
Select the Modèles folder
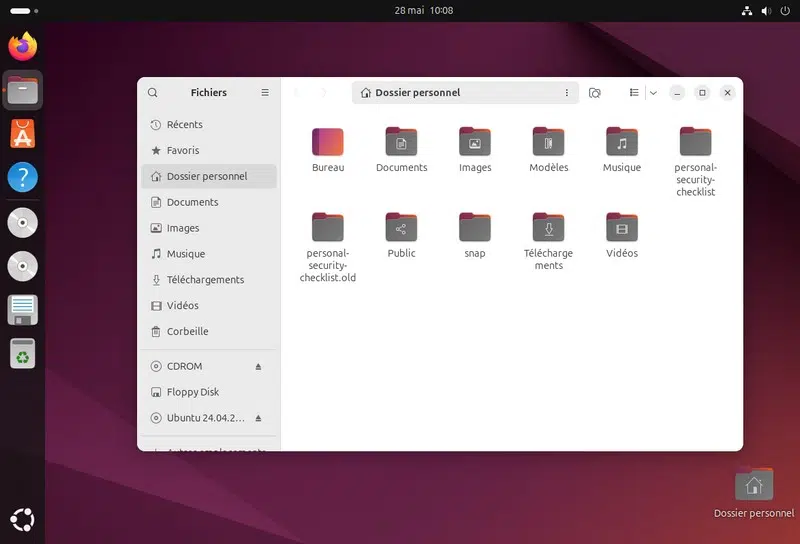pos(548,143)
